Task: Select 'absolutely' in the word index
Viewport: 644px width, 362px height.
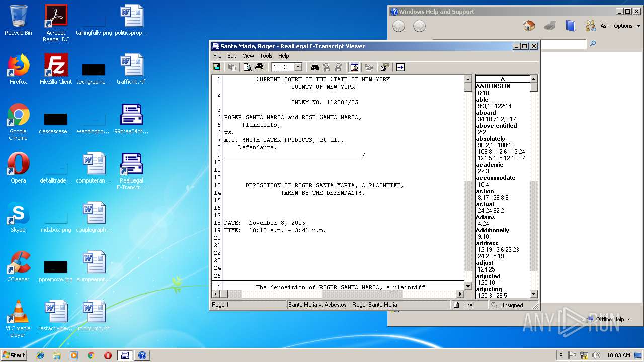Action: (x=491, y=139)
